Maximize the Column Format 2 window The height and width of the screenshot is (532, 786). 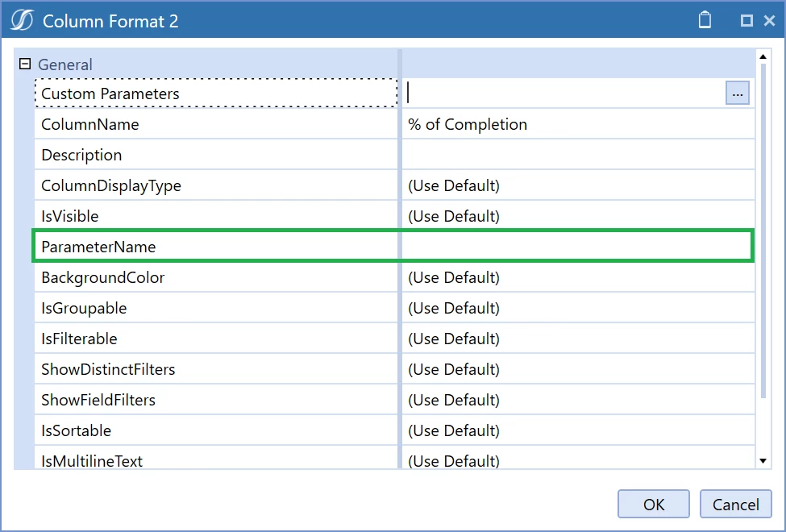[x=746, y=21]
